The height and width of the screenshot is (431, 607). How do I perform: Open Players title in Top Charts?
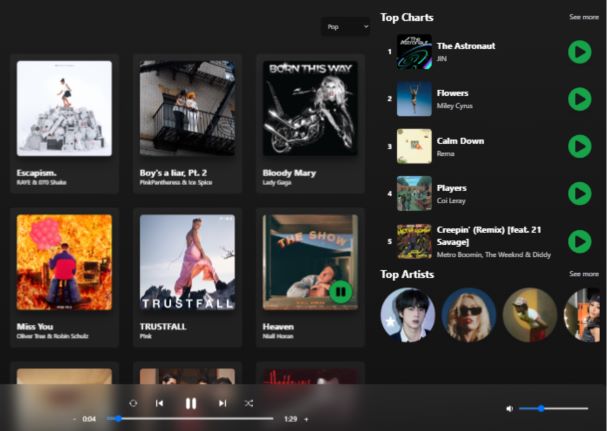(451, 188)
